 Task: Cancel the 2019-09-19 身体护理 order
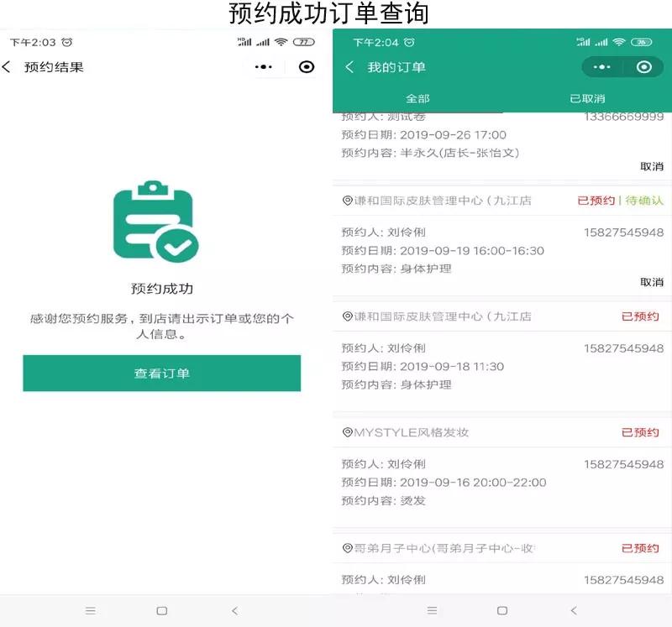[652, 282]
